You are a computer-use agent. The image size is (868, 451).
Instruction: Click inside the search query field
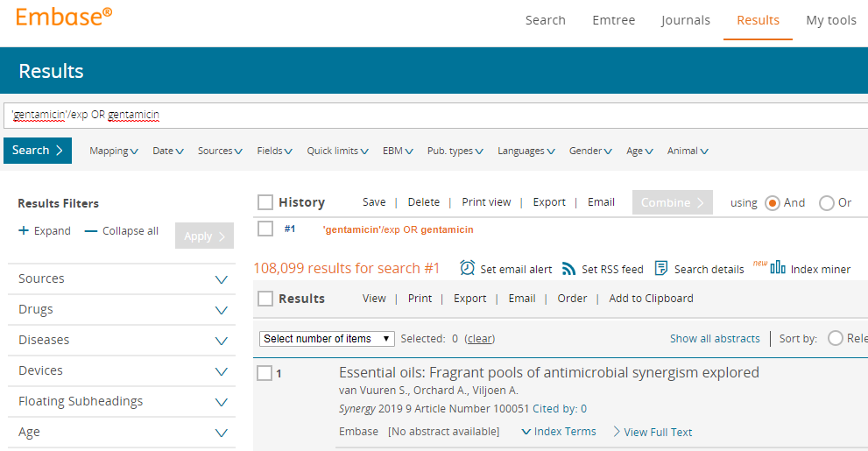coord(438,115)
